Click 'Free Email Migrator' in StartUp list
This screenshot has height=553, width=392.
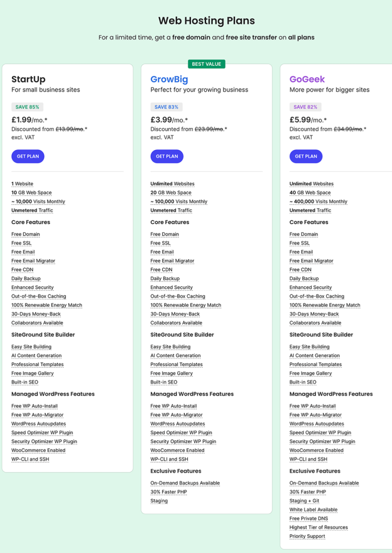33,261
